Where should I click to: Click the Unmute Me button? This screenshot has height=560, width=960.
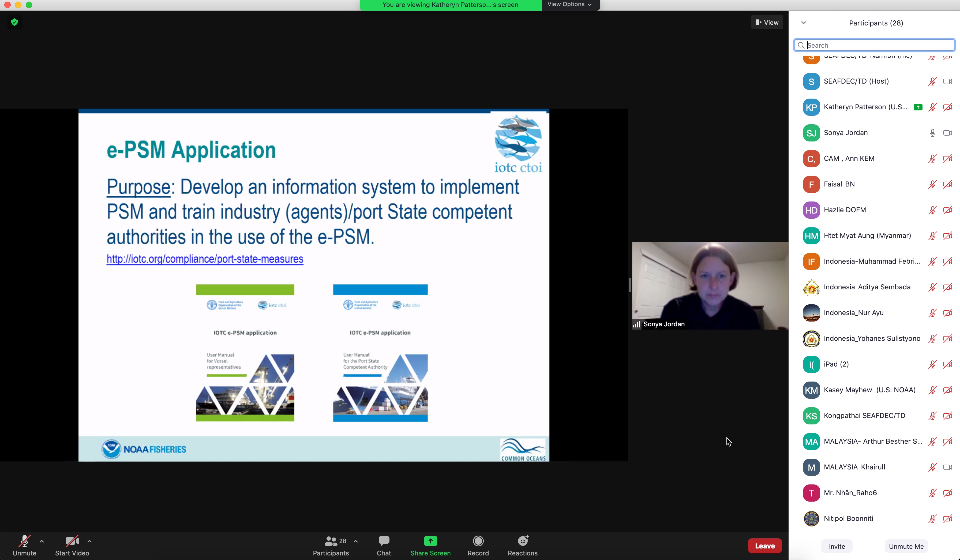click(x=906, y=546)
